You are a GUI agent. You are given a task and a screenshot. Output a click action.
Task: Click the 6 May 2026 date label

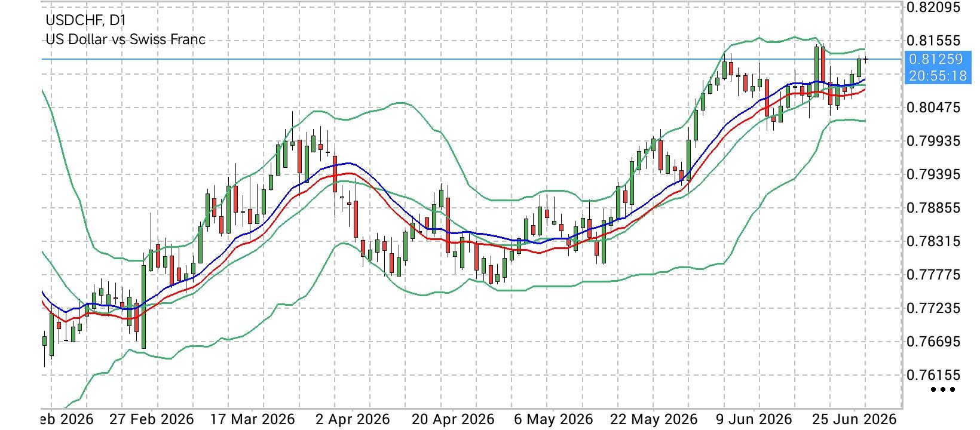pyautogui.click(x=553, y=419)
